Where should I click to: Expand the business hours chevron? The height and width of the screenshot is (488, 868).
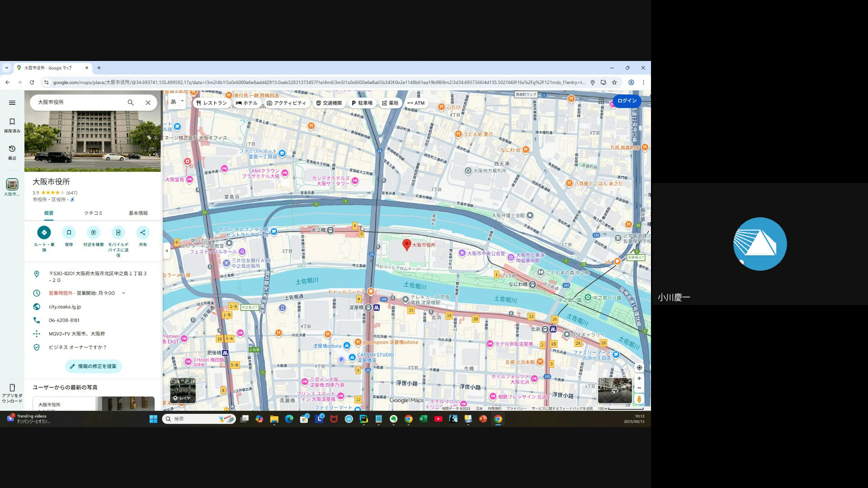[x=123, y=293]
